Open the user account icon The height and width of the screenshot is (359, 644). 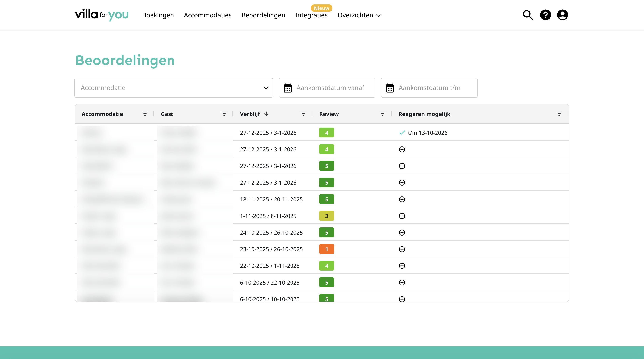pyautogui.click(x=562, y=15)
